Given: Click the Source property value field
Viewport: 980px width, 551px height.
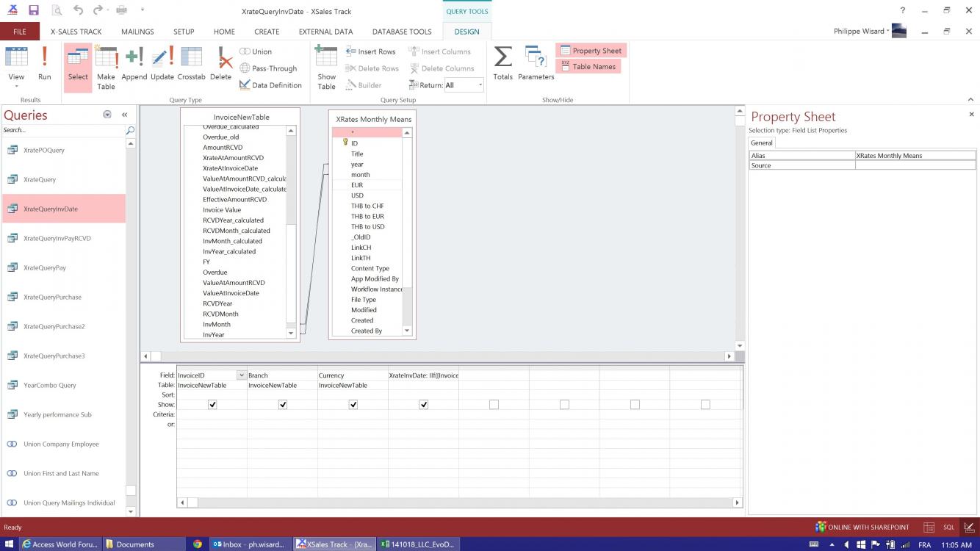Looking at the screenshot, I should [915, 165].
